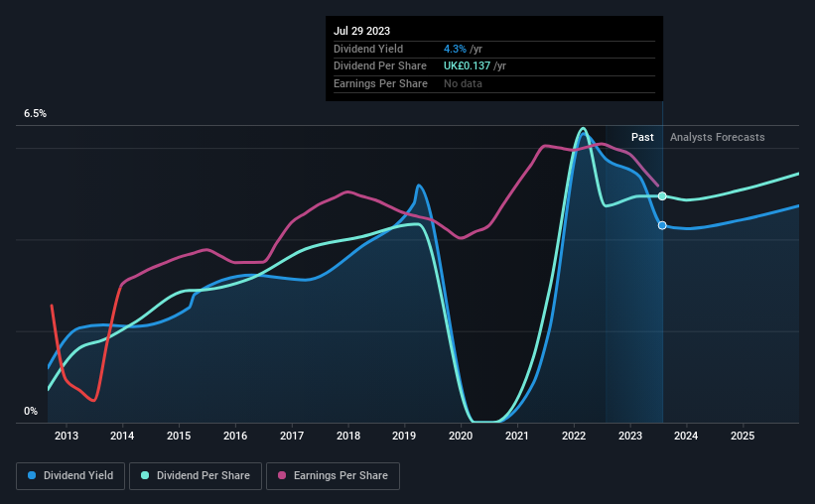The height and width of the screenshot is (504, 815).
Task: Click the 2021 x-axis label
Action: point(517,436)
